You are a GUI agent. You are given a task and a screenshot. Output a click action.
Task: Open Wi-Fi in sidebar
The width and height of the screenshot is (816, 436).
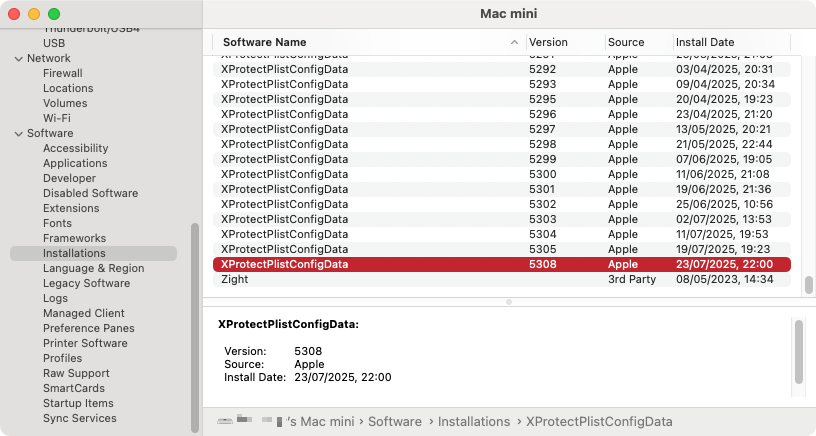(x=57, y=118)
